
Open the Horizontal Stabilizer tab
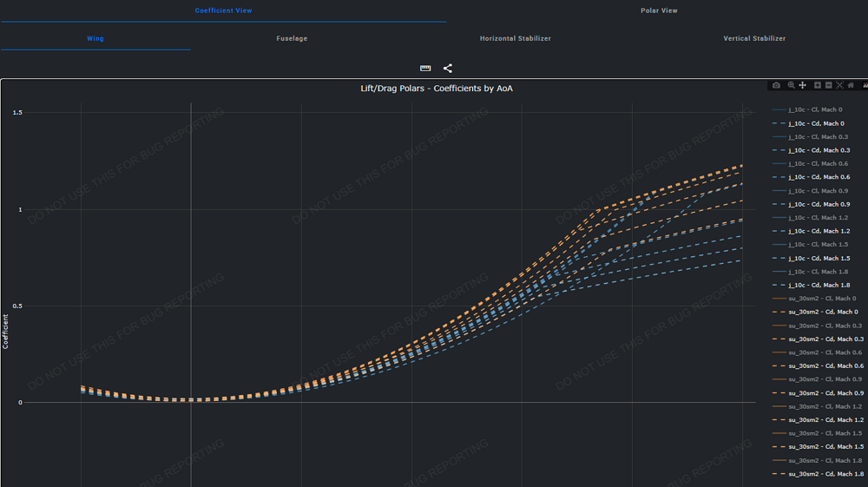515,38
